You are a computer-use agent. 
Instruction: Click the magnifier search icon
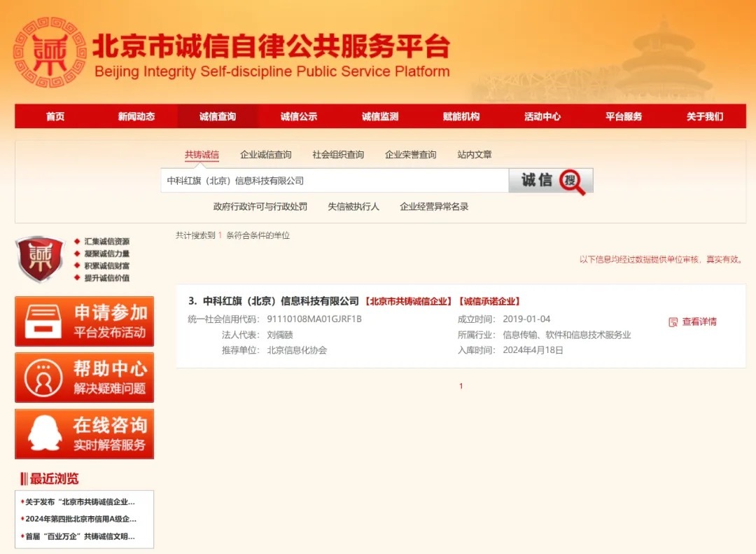tap(573, 181)
